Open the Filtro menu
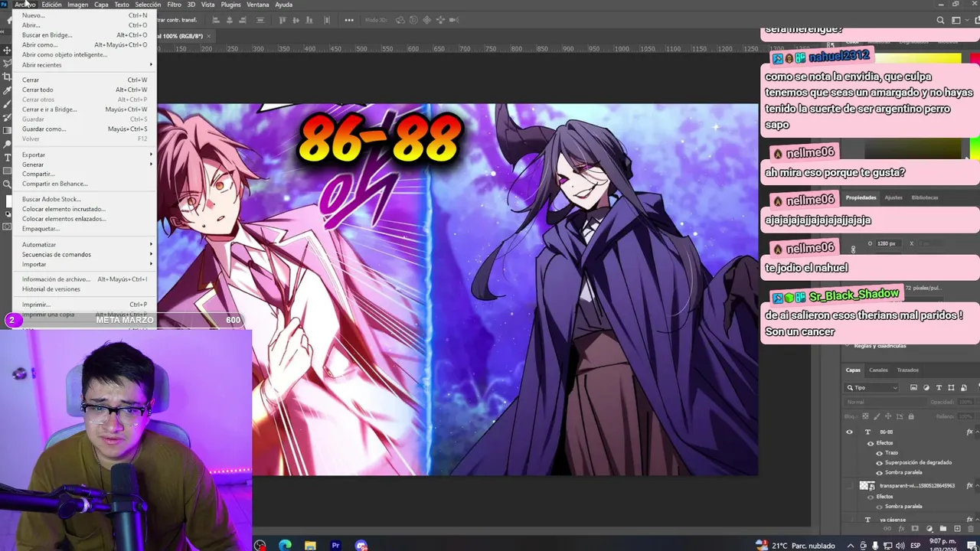The image size is (980, 551). click(175, 5)
